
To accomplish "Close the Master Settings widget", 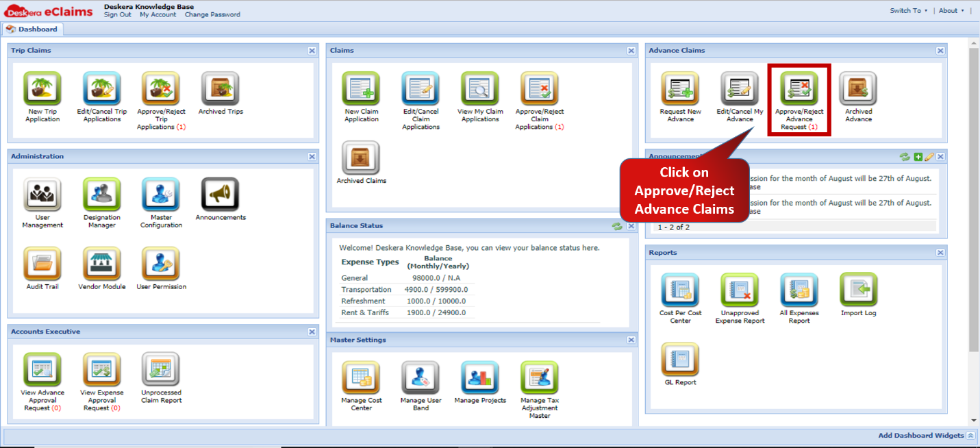I will [x=631, y=340].
